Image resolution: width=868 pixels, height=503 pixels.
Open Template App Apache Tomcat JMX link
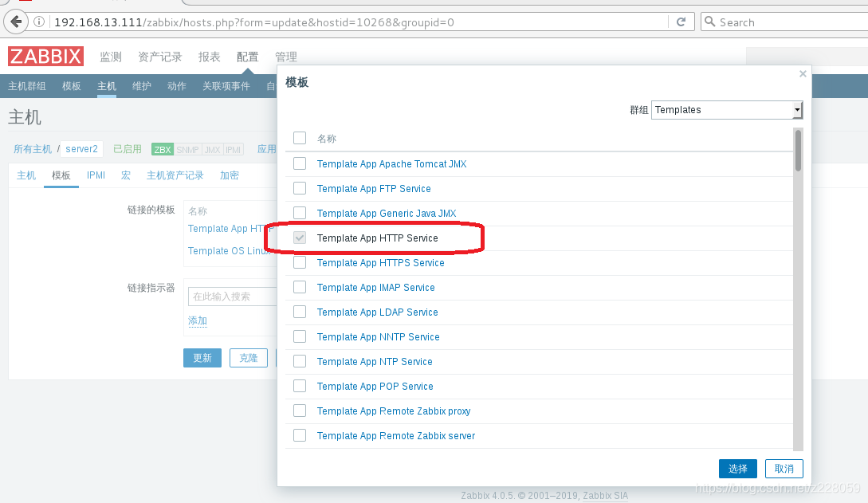tap(391, 163)
